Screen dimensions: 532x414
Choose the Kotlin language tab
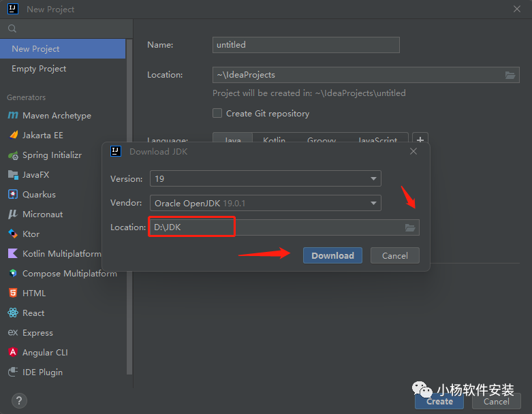tap(274, 140)
